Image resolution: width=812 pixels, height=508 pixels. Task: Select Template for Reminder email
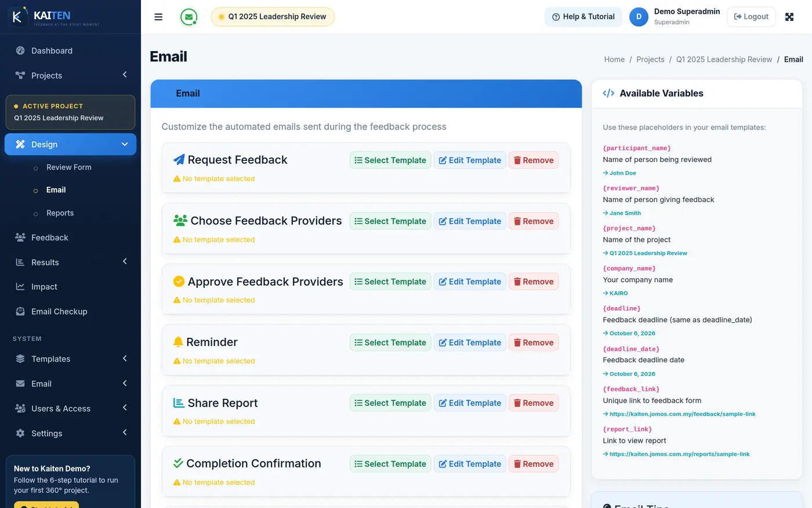point(390,343)
